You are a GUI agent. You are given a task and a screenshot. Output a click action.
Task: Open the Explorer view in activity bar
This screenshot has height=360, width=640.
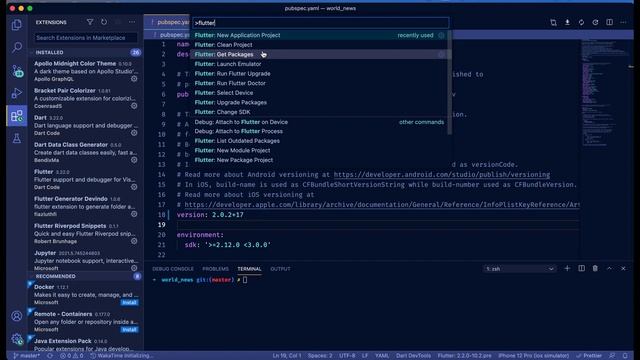(17, 25)
